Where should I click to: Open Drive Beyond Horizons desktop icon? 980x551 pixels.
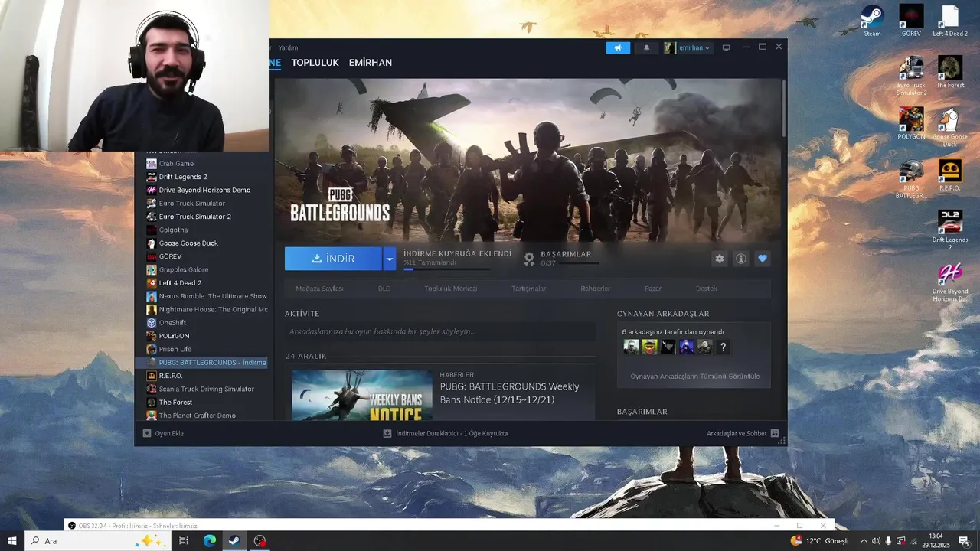pyautogui.click(x=950, y=282)
